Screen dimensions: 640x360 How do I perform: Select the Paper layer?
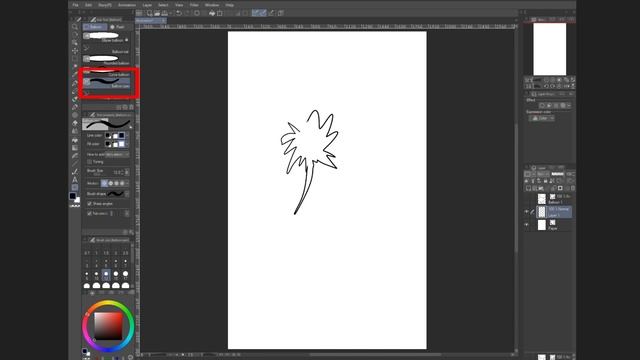(554, 225)
